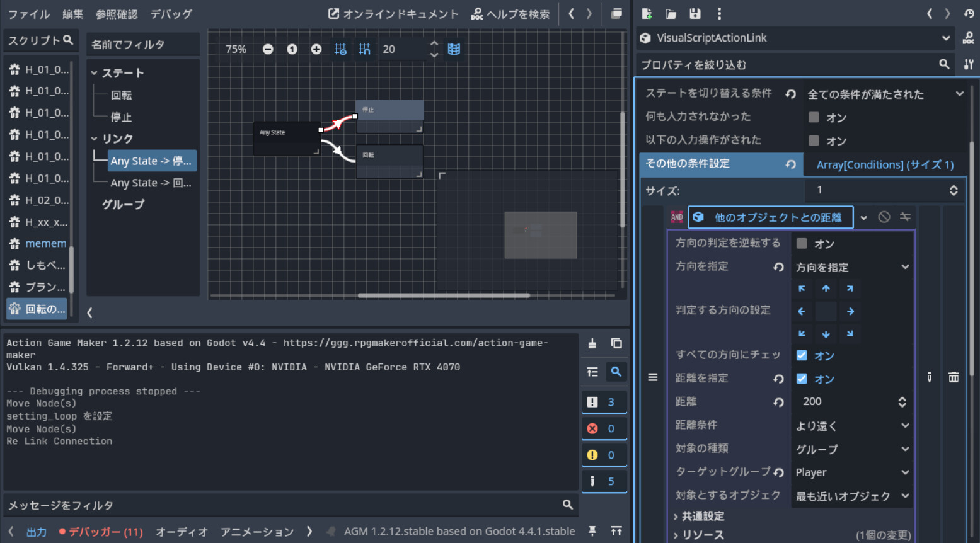
Task: Revert その他の条件設定 to default
Action: [x=790, y=164]
